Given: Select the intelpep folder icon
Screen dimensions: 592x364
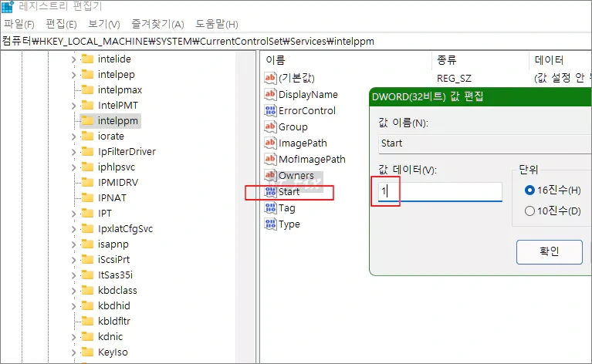Looking at the screenshot, I should 87,74.
